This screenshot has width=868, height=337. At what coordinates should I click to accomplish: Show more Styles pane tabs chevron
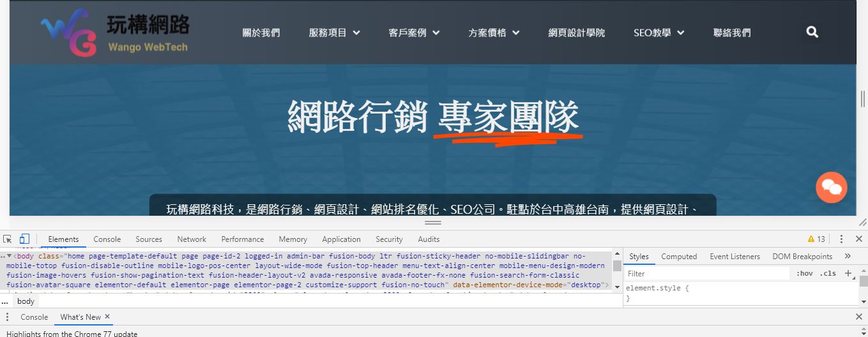pyautogui.click(x=848, y=256)
